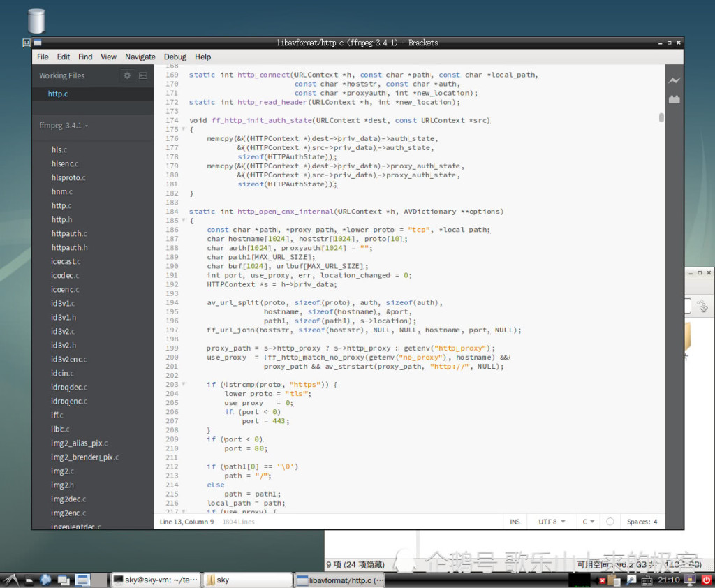Viewport: 715px width, 588px height.
Task: Click the editor vertical scrollbar thumb
Action: [x=661, y=118]
